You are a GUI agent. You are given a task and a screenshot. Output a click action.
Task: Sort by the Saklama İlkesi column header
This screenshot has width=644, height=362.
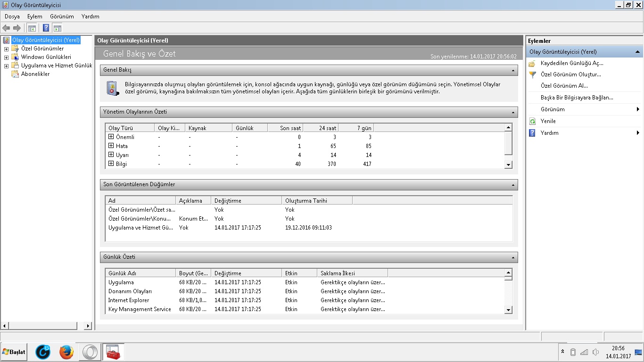coord(352,273)
